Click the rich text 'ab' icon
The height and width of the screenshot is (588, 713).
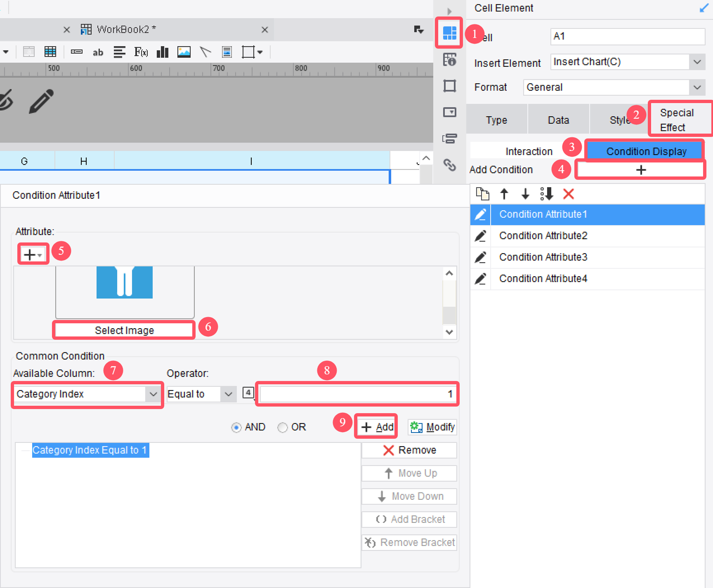[98, 52]
